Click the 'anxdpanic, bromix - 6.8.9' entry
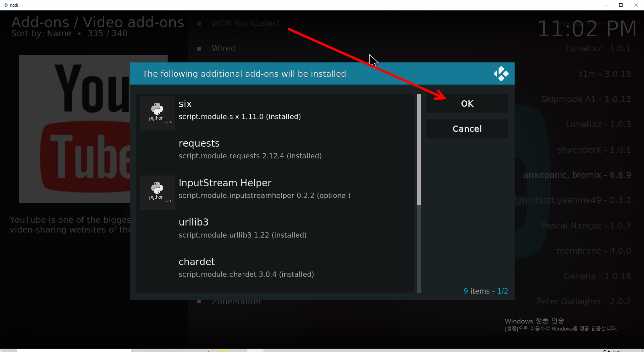Viewport: 644px width, 352px height. click(x=577, y=175)
